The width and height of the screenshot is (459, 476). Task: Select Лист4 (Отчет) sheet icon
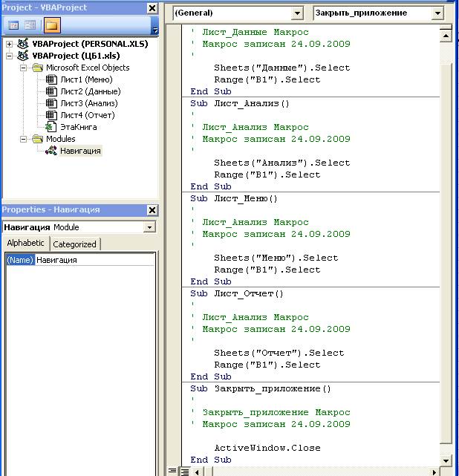coord(51,115)
